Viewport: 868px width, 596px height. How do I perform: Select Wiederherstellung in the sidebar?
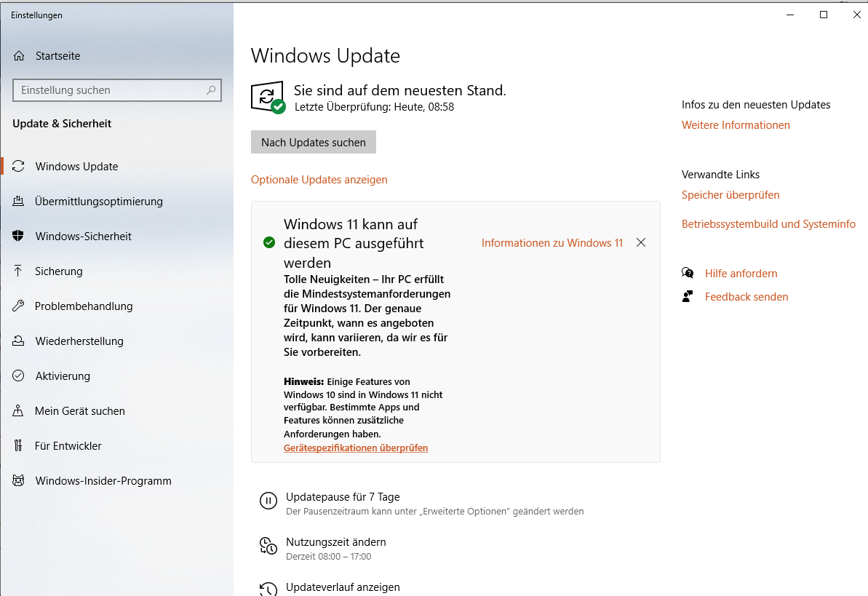(79, 341)
